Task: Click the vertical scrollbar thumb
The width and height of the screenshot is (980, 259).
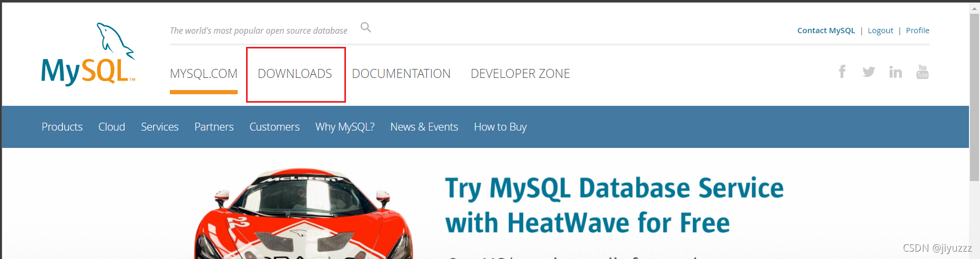Action: 974,97
